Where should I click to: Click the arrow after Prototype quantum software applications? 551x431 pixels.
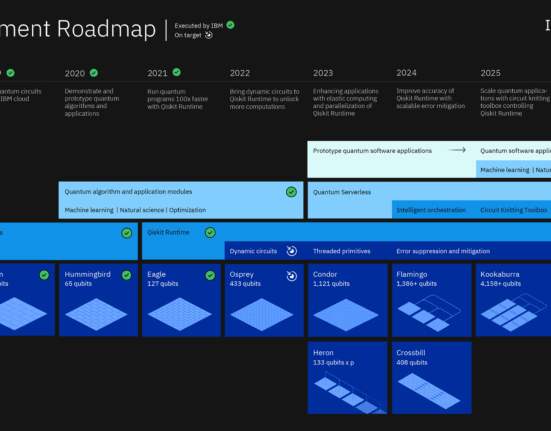[457, 150]
